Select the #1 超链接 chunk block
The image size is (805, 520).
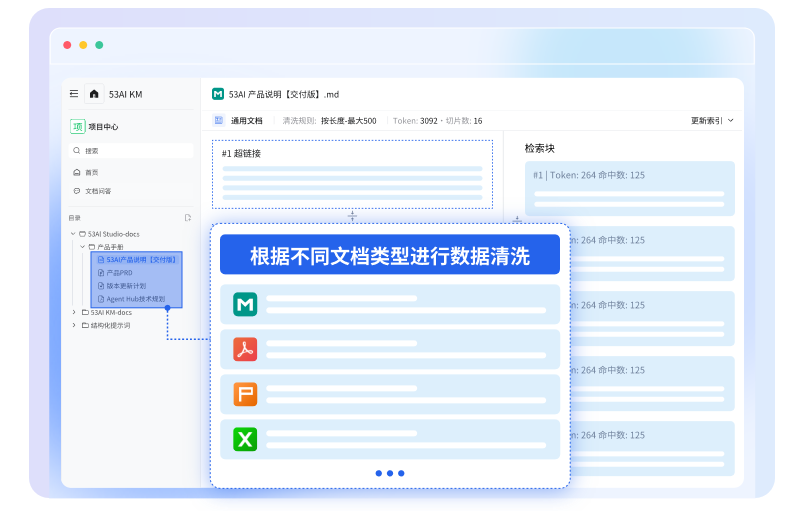coord(352,175)
